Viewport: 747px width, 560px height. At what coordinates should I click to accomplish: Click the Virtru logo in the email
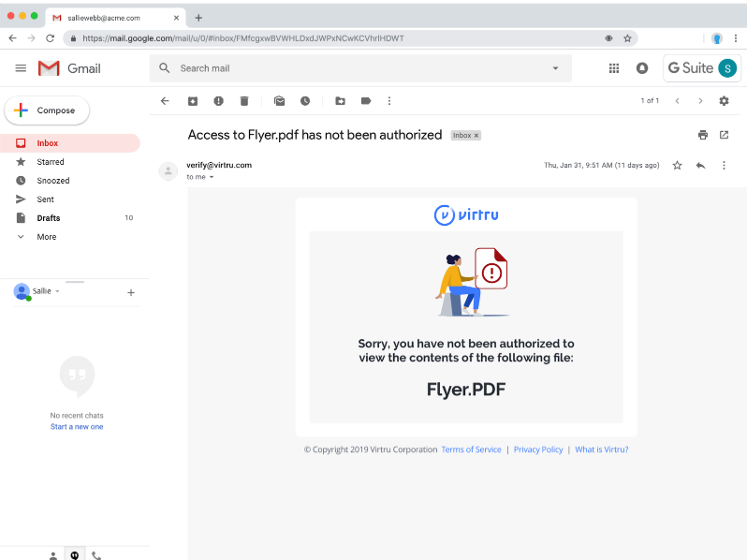click(466, 215)
